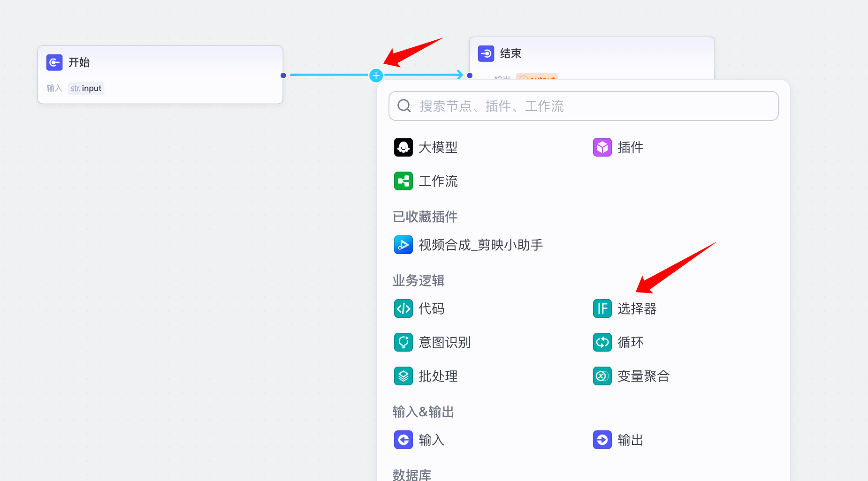Select the 大模型 (LLM) node icon
The width and height of the screenshot is (868, 481).
click(x=404, y=147)
